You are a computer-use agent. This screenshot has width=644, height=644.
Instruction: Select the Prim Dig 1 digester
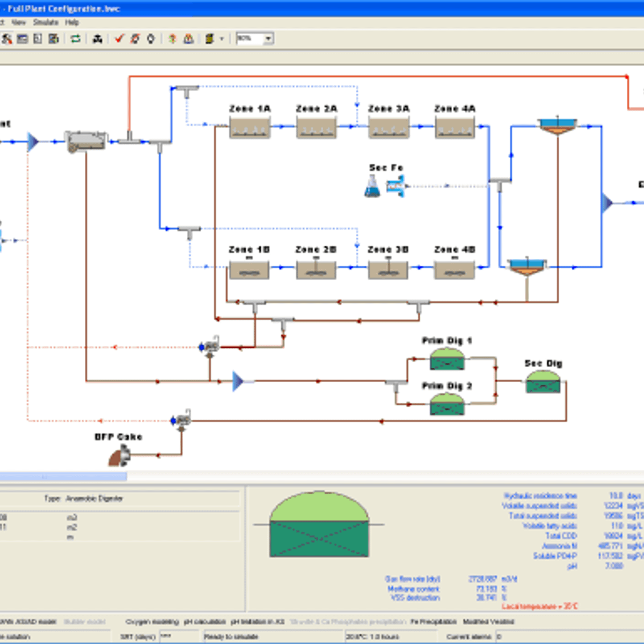pos(447,359)
